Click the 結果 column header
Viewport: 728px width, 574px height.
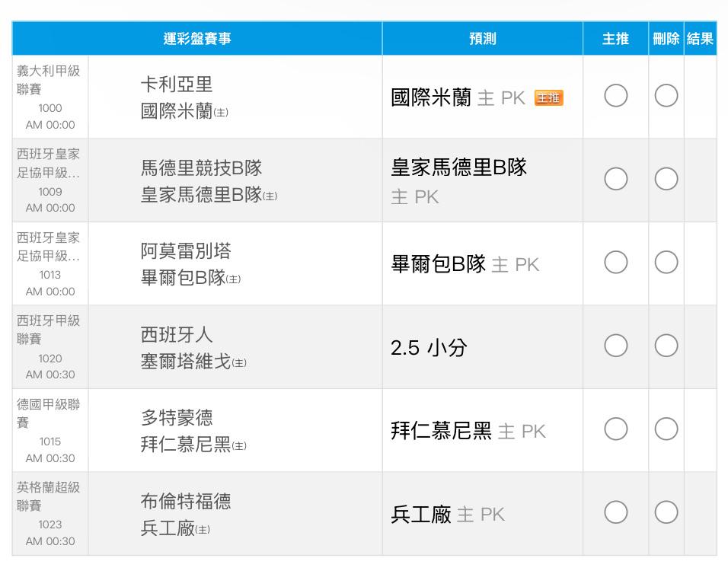click(700, 38)
